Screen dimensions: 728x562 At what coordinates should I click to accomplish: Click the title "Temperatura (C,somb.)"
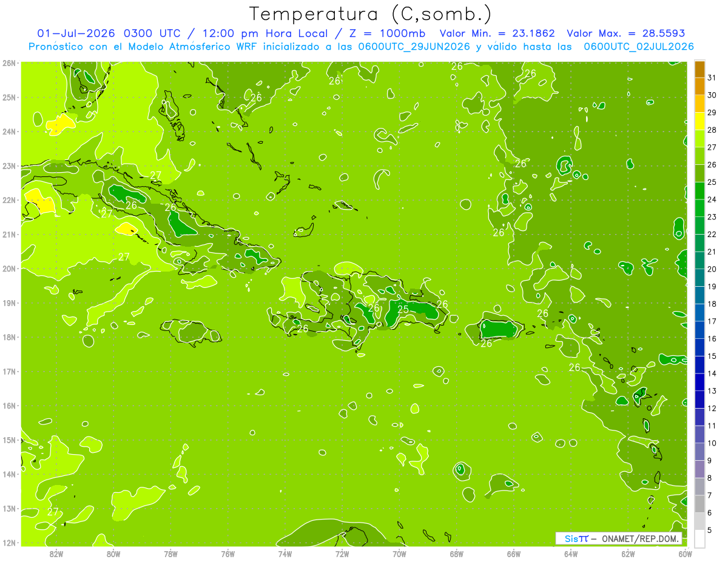click(371, 14)
